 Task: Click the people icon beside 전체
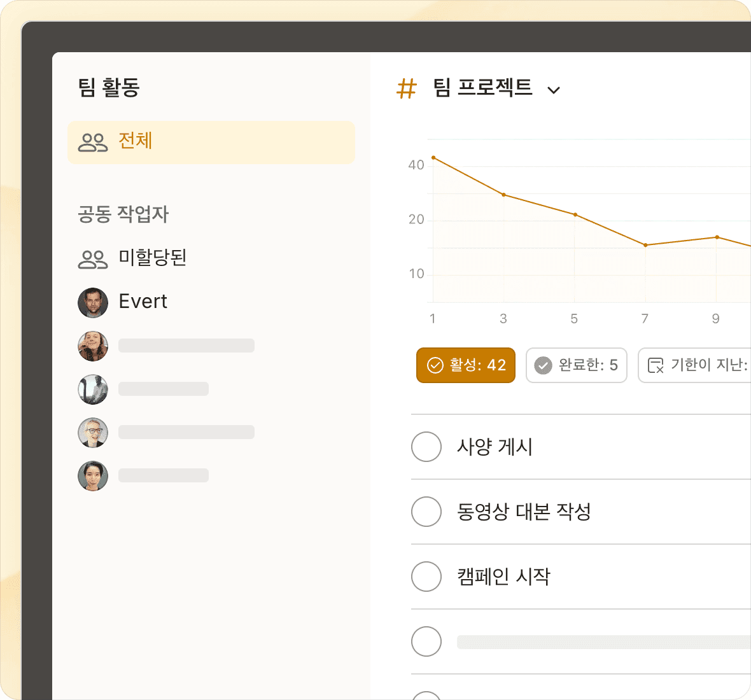pyautogui.click(x=93, y=142)
